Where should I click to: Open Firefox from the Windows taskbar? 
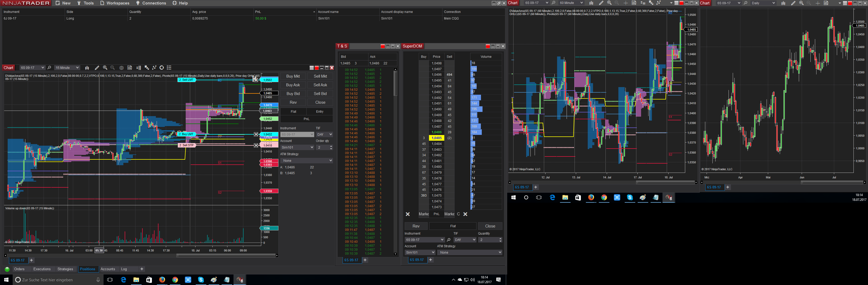pyautogui.click(x=162, y=280)
